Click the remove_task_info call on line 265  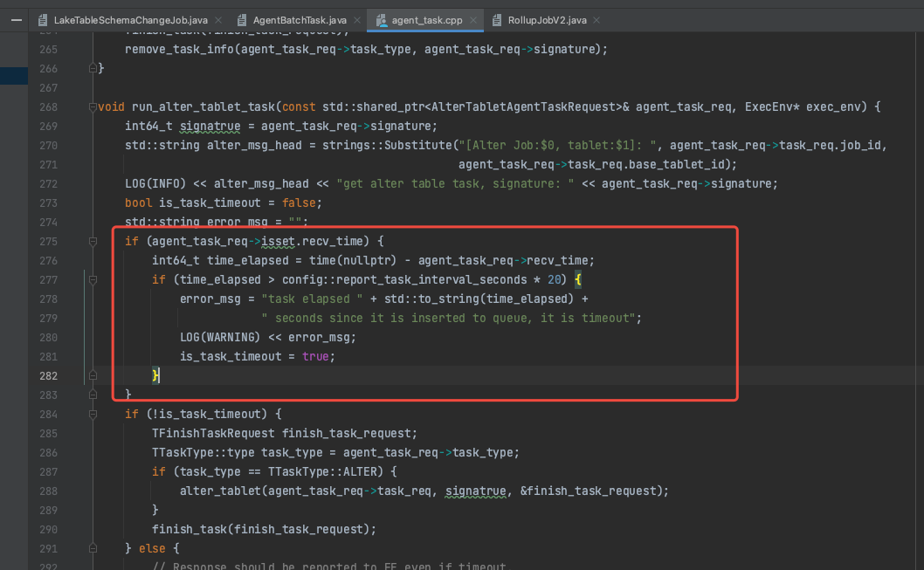(x=179, y=50)
